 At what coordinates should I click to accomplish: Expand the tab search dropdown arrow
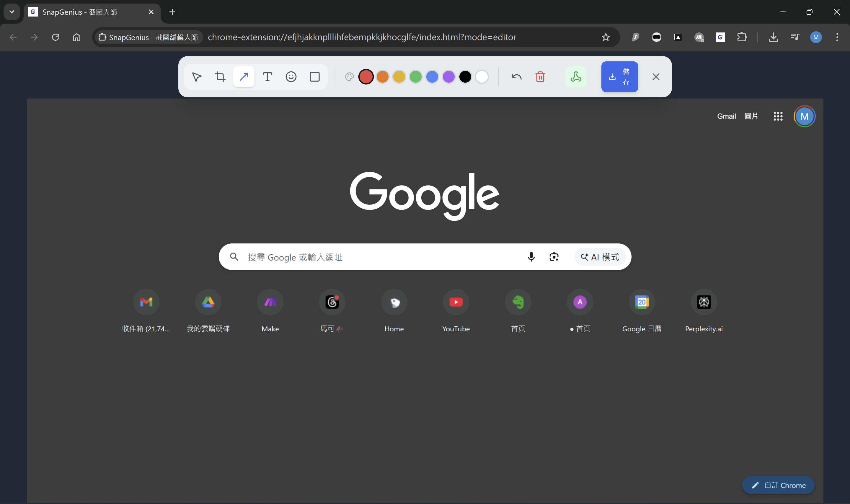(12, 12)
